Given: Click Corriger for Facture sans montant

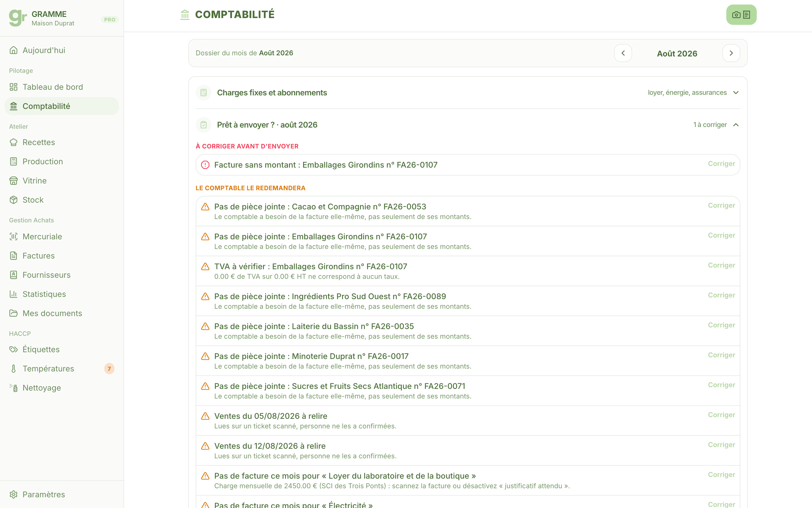Looking at the screenshot, I should [721, 164].
